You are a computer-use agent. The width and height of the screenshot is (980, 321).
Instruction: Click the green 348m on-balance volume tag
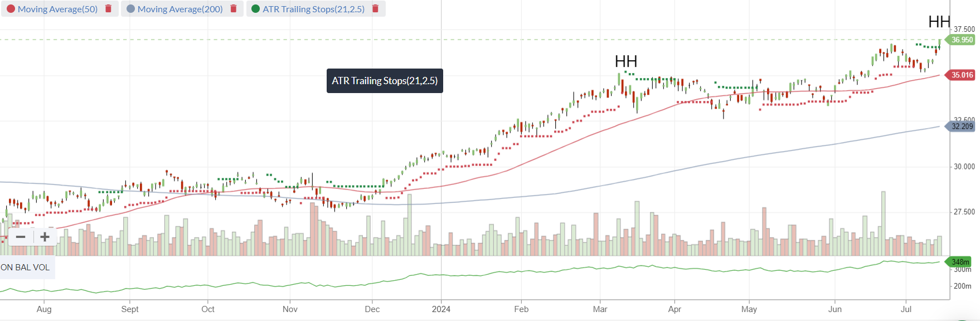(x=959, y=262)
